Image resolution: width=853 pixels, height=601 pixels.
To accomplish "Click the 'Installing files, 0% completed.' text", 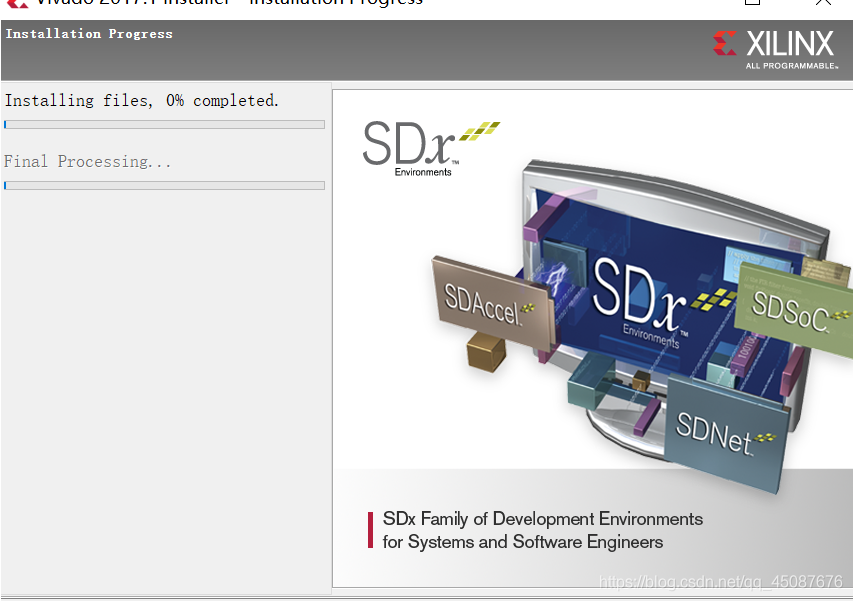I will point(141,101).
